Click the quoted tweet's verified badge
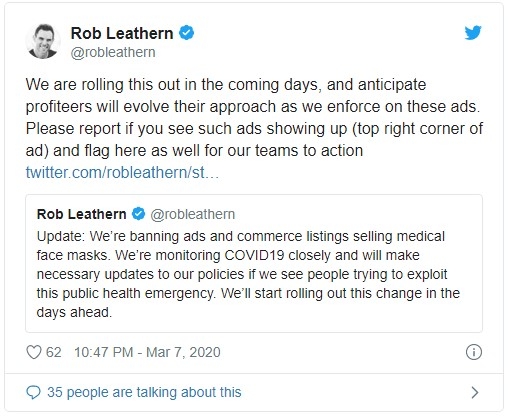This screenshot has width=509, height=417. tap(138, 214)
